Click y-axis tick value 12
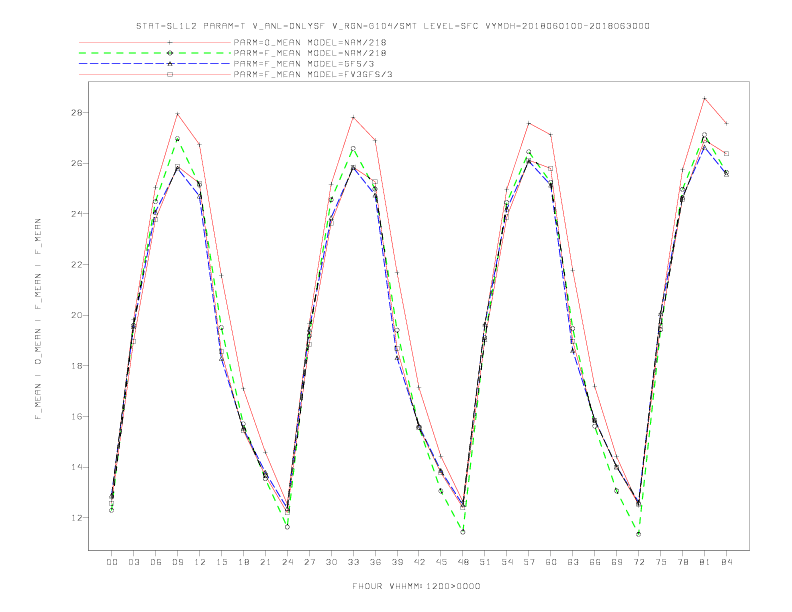Image resolution: width=792 pixels, height=612 pixels. (x=76, y=518)
